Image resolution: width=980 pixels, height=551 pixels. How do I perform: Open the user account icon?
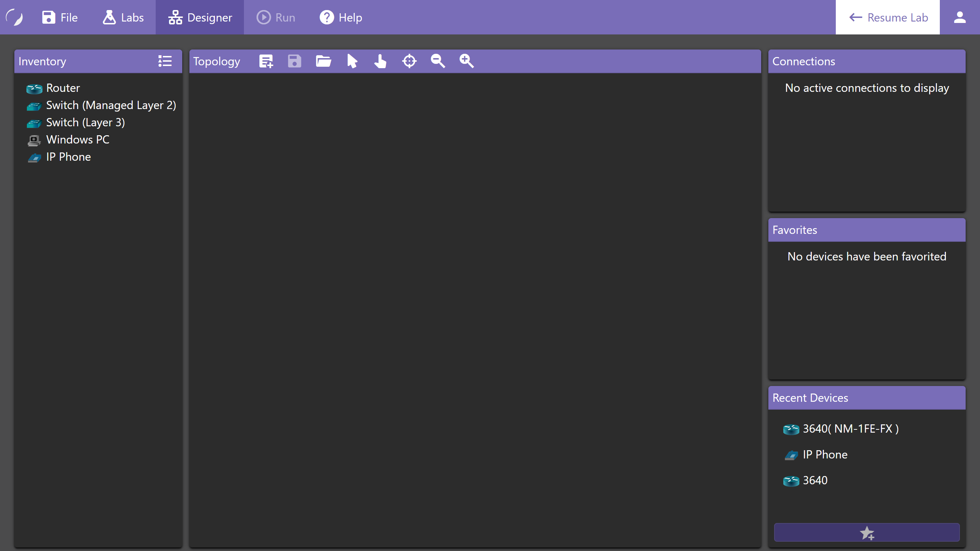pos(960,18)
